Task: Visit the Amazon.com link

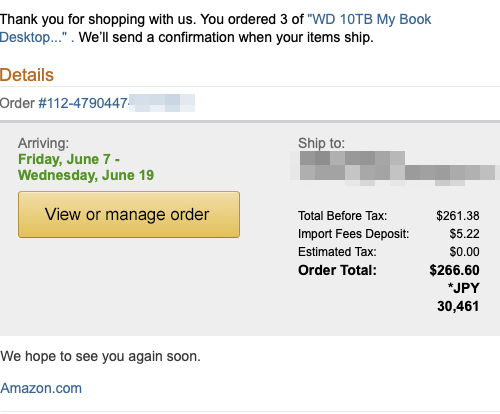Action: pyautogui.click(x=41, y=388)
